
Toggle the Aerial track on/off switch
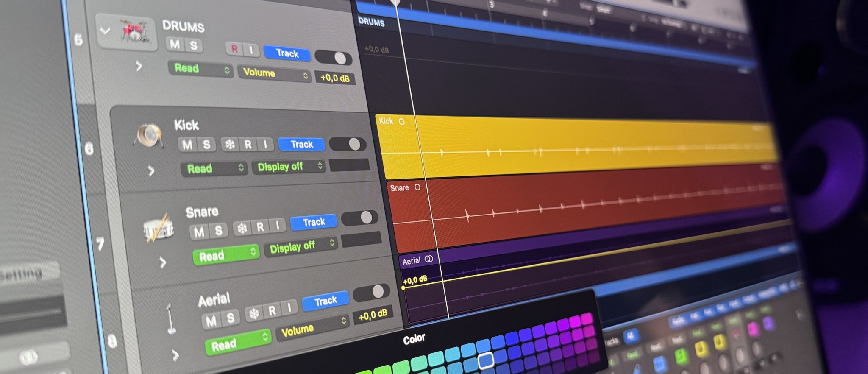(371, 292)
